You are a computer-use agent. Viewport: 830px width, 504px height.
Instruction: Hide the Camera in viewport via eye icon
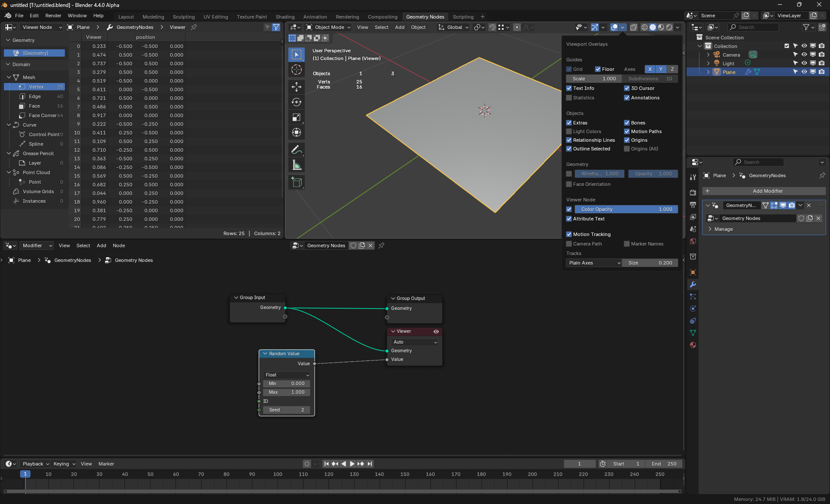coord(804,55)
